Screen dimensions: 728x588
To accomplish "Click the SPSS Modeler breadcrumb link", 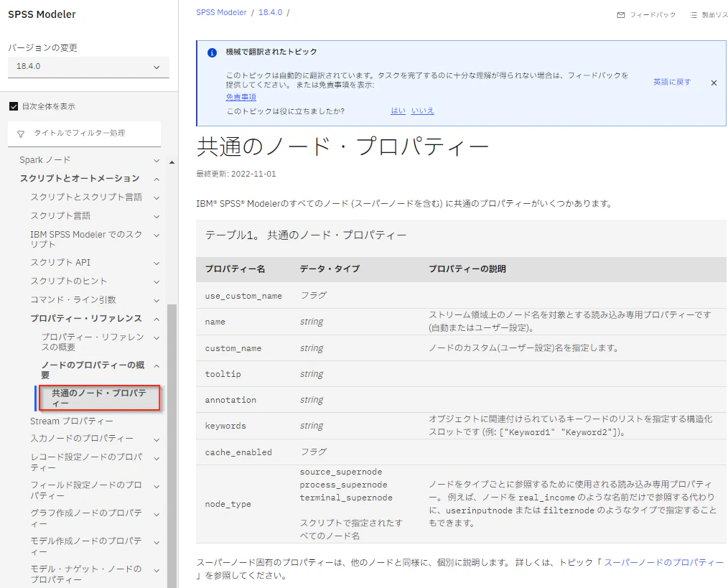I will (x=221, y=12).
